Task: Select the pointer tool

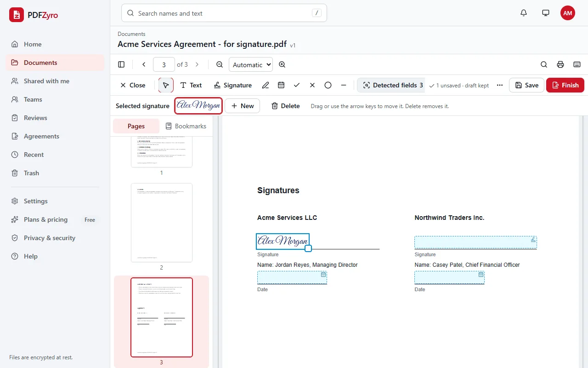Action: tap(166, 85)
